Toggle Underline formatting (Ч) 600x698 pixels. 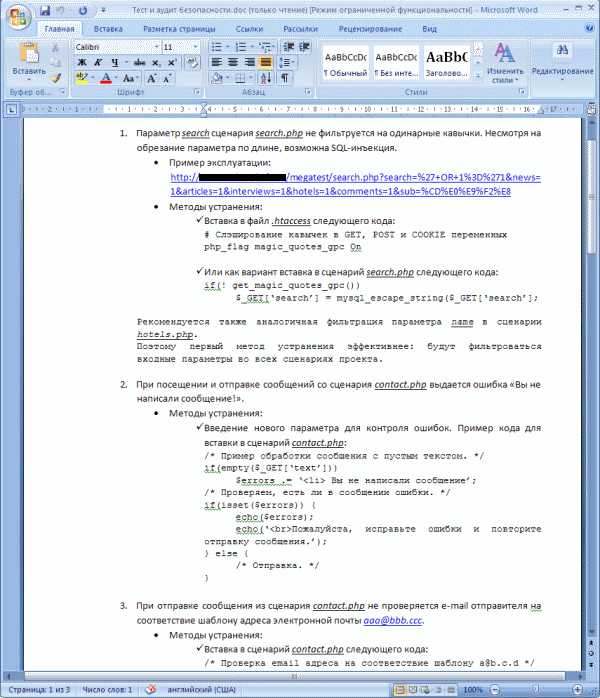click(115, 62)
